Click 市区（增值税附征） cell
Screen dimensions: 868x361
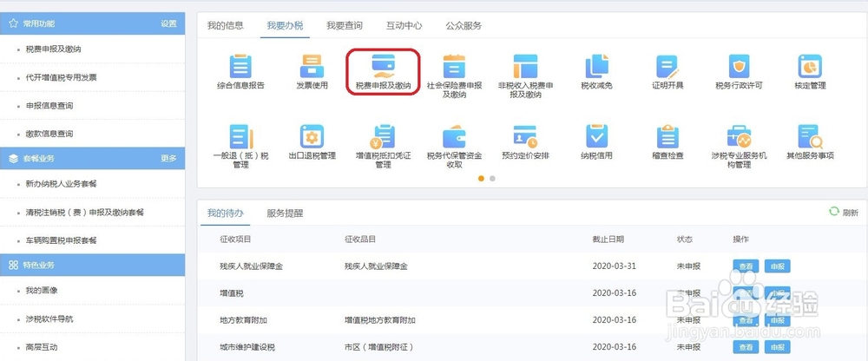378,347
